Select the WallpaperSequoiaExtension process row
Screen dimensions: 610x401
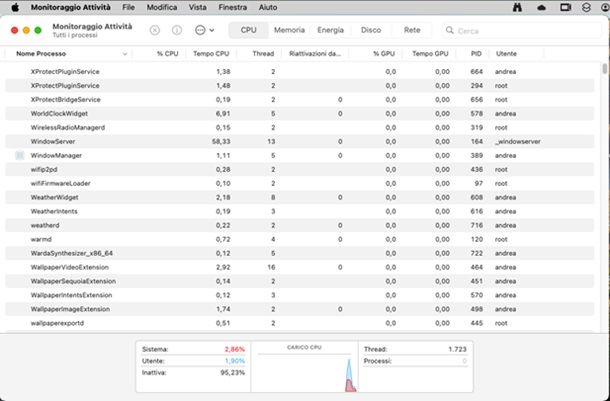[300, 281]
